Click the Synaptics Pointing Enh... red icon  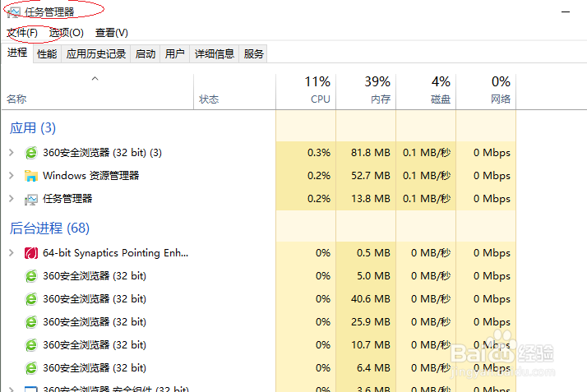pyautogui.click(x=31, y=253)
